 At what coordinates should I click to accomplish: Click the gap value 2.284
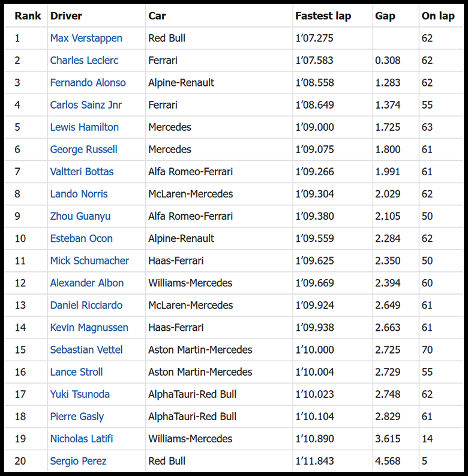click(x=388, y=239)
